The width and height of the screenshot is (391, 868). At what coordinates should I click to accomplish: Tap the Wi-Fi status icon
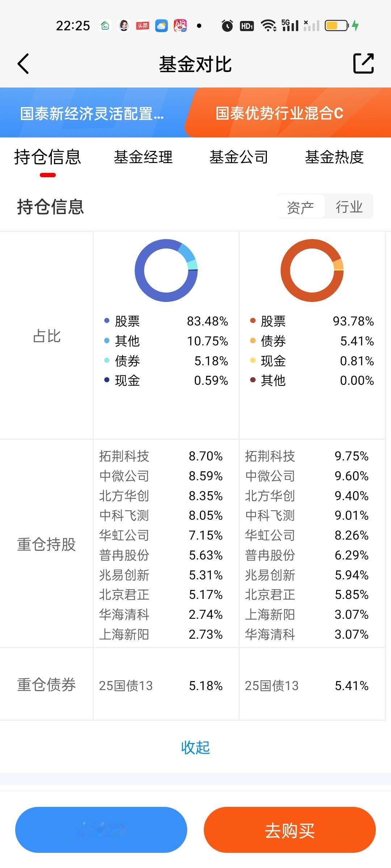[x=269, y=26]
